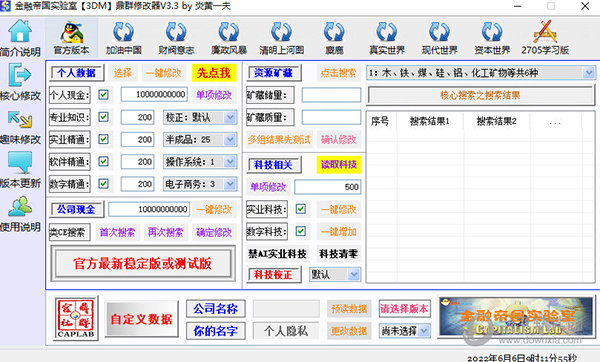The width and height of the screenshot is (600, 362).
Task: Click the 点击搜索 button
Action: (x=338, y=73)
